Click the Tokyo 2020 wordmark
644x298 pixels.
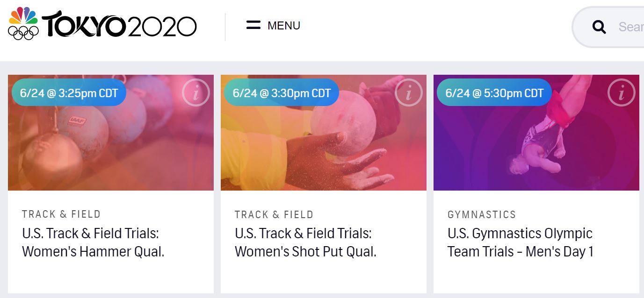(x=119, y=25)
